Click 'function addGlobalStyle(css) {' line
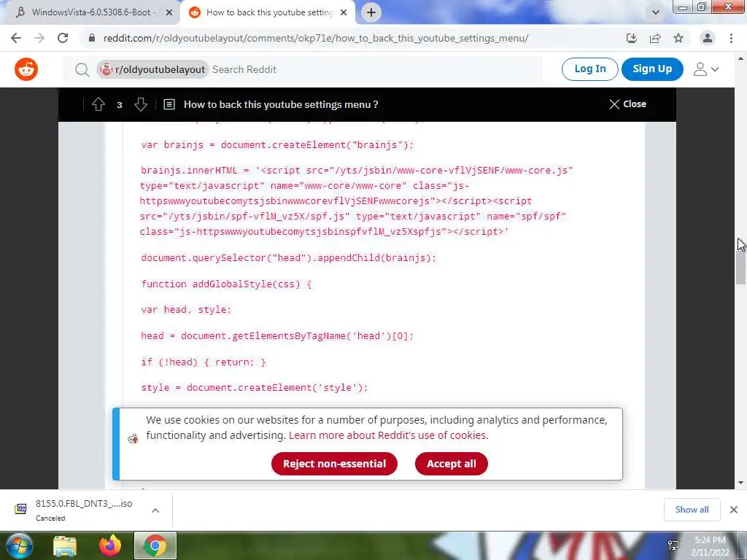 [x=226, y=284]
